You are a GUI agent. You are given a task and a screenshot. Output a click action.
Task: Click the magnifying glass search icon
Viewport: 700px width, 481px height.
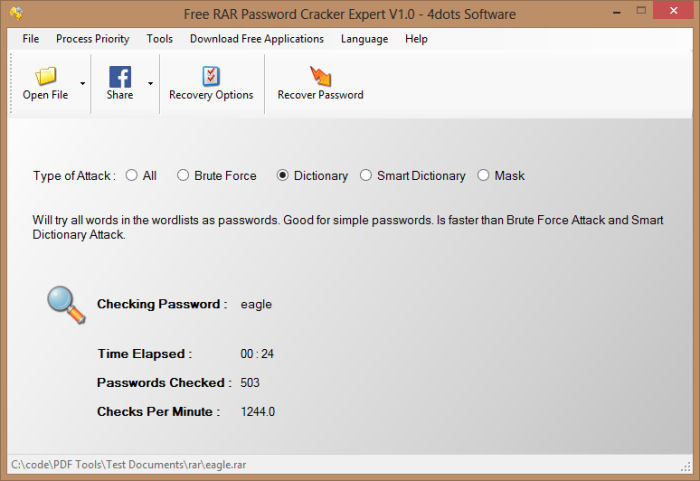pos(66,305)
